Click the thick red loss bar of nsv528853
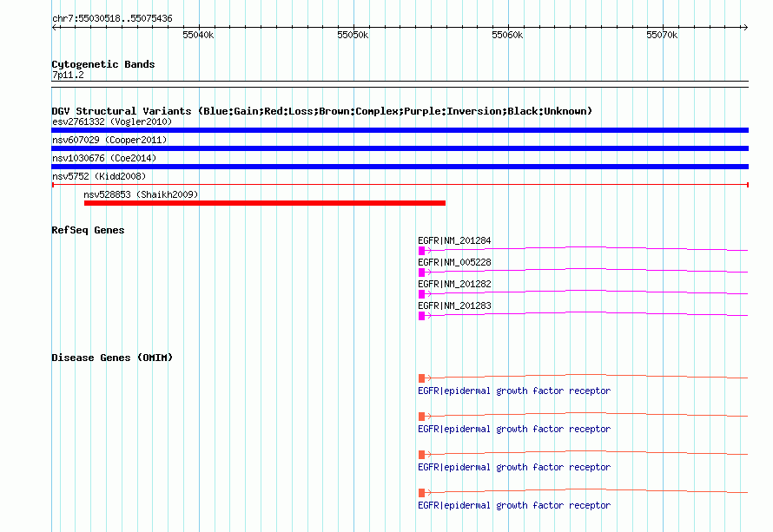773x532 pixels. tap(265, 203)
